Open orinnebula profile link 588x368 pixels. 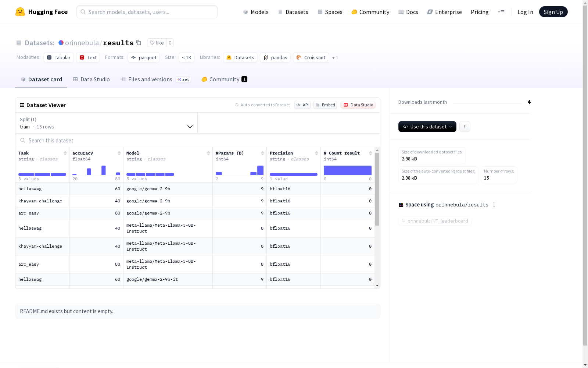coord(82,43)
